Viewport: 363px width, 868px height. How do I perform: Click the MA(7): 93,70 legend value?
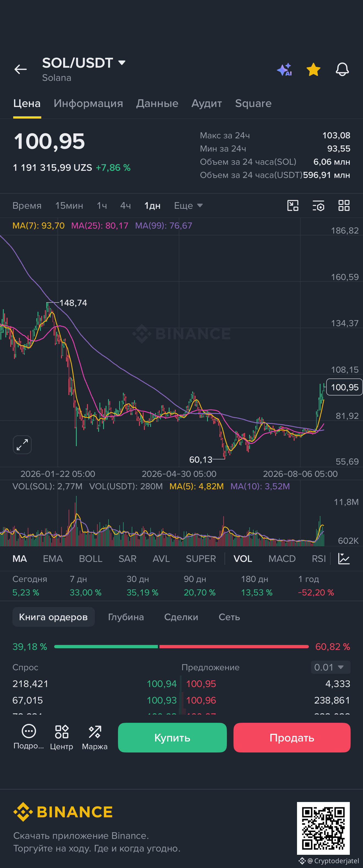tap(38, 226)
